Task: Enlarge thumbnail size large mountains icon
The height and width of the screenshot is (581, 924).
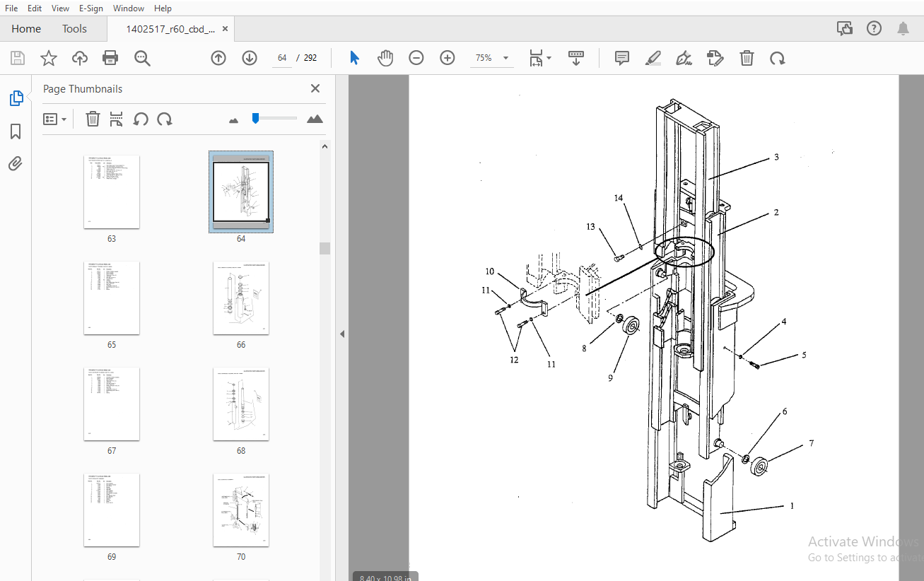Action: point(315,119)
